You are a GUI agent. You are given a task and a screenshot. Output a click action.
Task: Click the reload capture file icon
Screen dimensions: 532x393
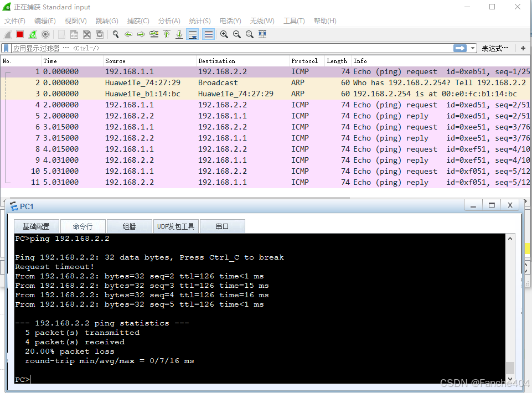click(100, 34)
